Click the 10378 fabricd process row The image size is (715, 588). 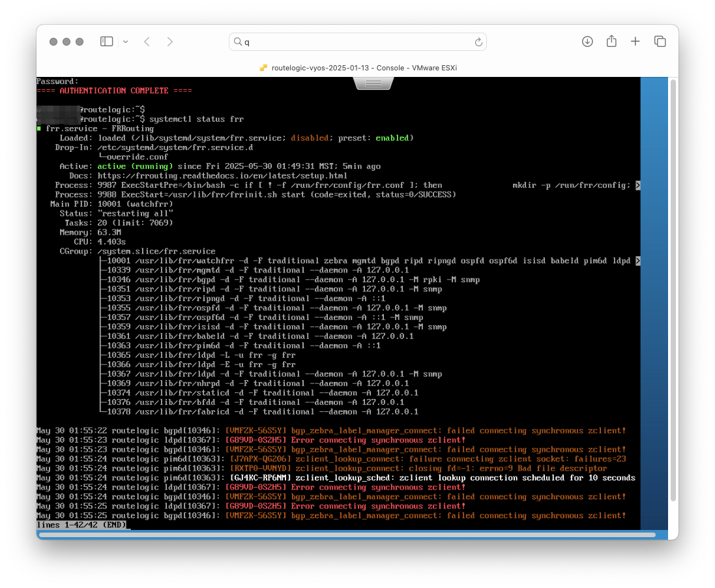point(263,412)
